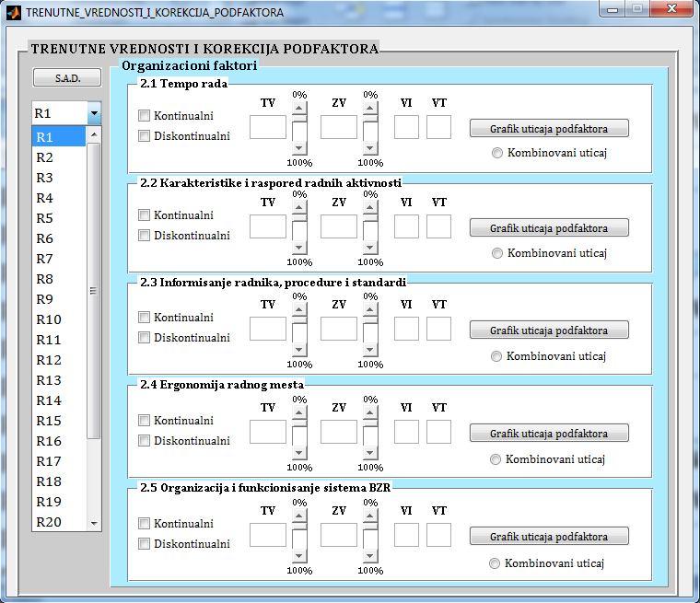Viewport: 700px width, 603px height.
Task: Check Kontinualni under 2.2 Karakteristike
Action: [x=144, y=215]
